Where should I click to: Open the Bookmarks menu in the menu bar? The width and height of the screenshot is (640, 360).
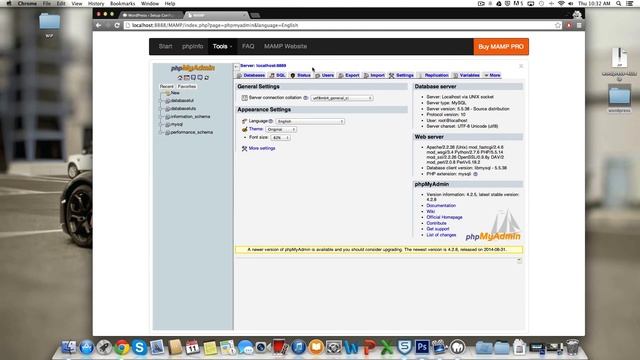122,3
